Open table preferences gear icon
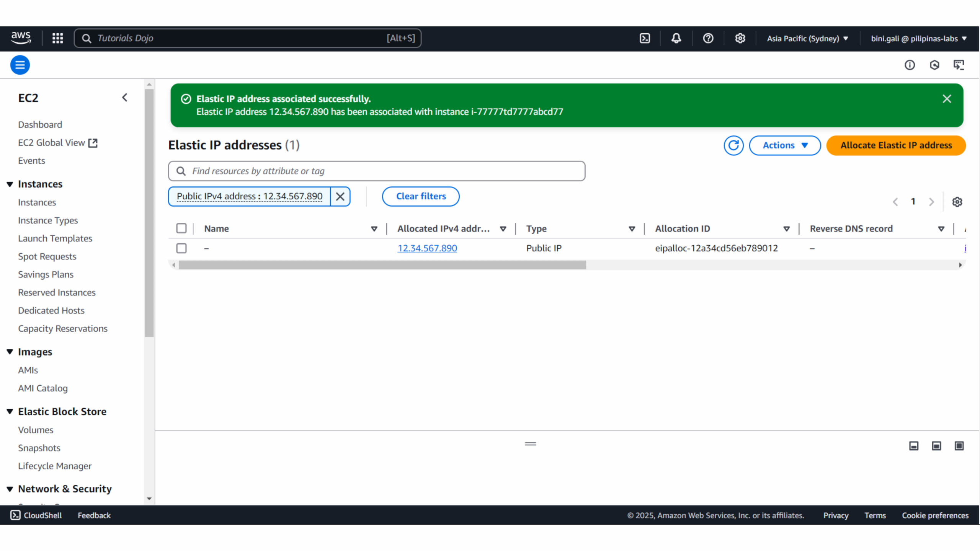Screen dimensions: 980x551 [x=957, y=202]
